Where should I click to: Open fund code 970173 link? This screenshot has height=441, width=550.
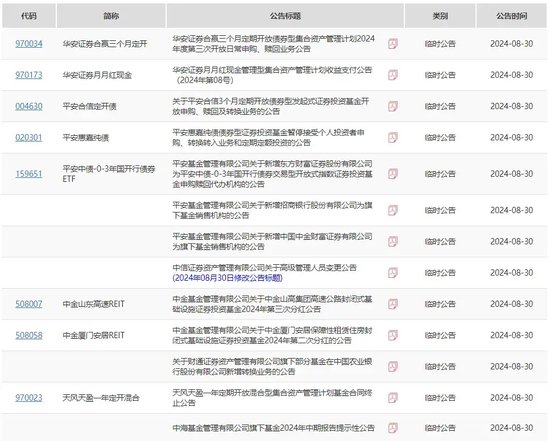click(x=29, y=75)
